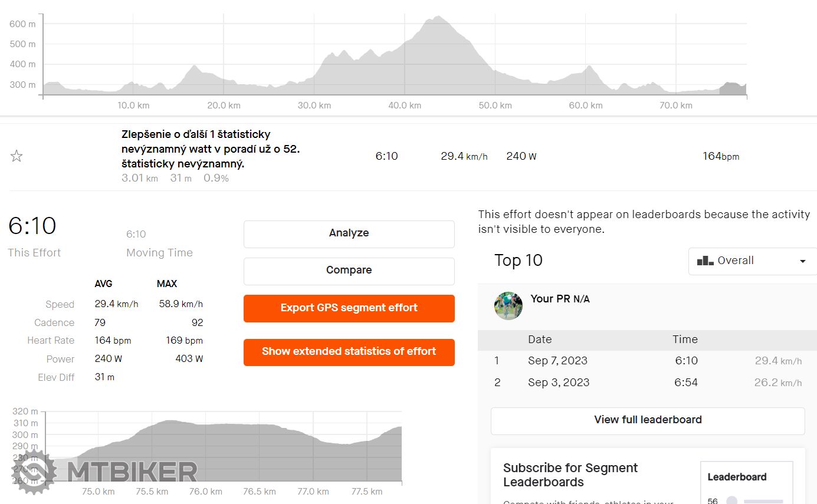Click the highest peak on the top elevation profile
817x504 pixels.
(438, 19)
